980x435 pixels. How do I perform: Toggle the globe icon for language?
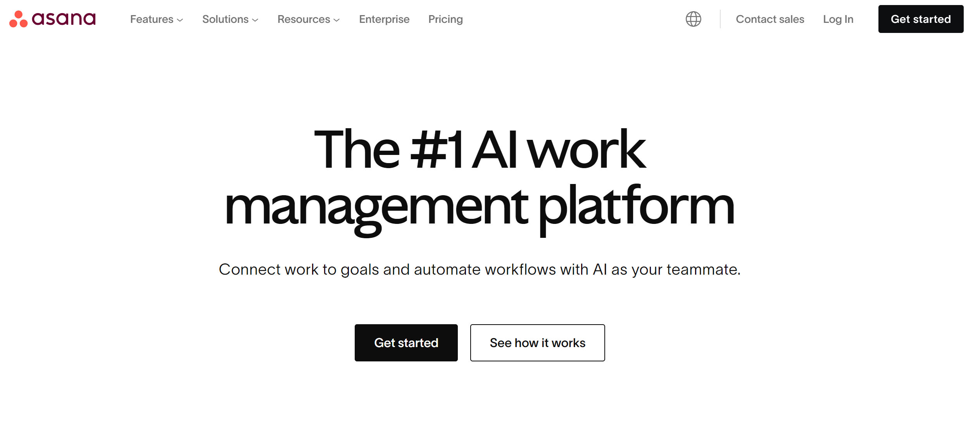point(694,19)
